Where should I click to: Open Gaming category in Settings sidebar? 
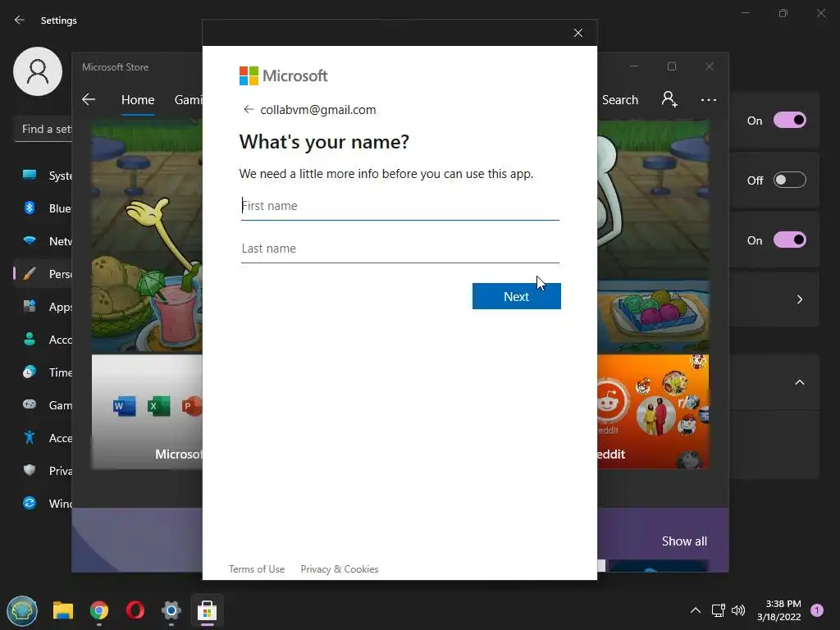click(43, 405)
